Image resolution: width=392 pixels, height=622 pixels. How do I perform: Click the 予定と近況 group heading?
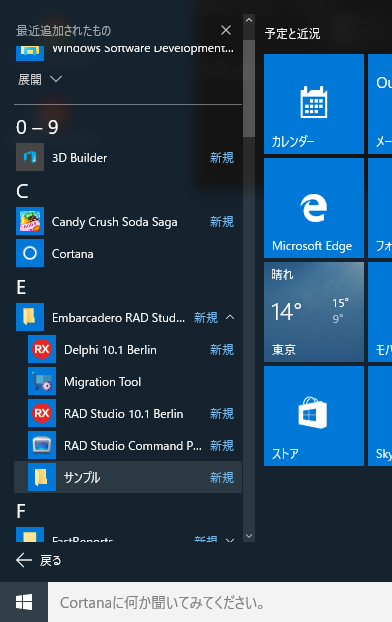pyautogui.click(x=292, y=34)
